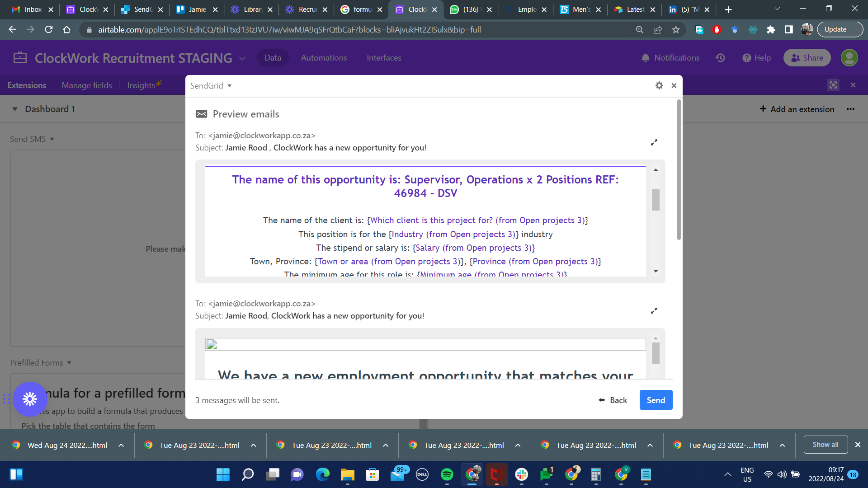868x488 pixels.
Task: Go to browser home page
Action: [x=66, y=29]
